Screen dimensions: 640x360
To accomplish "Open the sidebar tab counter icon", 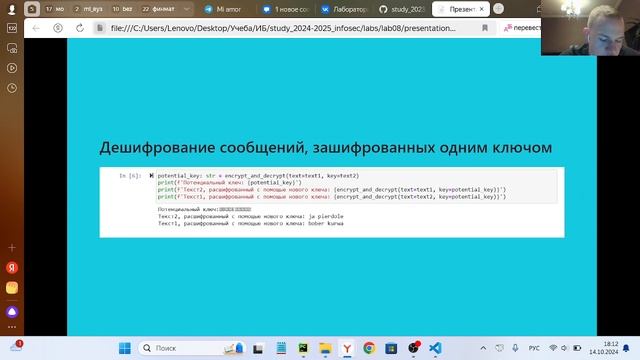I will [x=12, y=28].
